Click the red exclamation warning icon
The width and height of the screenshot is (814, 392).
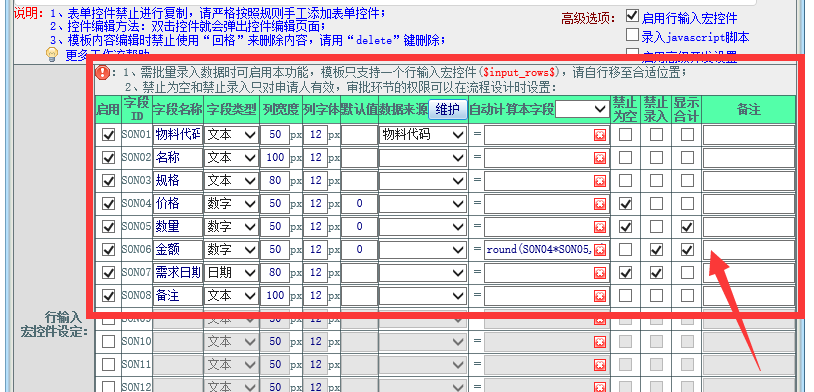point(102,73)
